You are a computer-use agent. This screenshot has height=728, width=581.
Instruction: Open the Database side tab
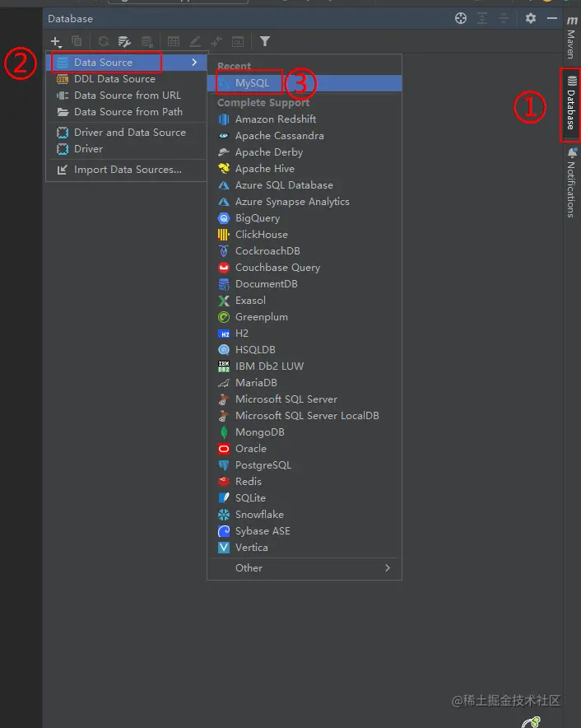[x=571, y=103]
